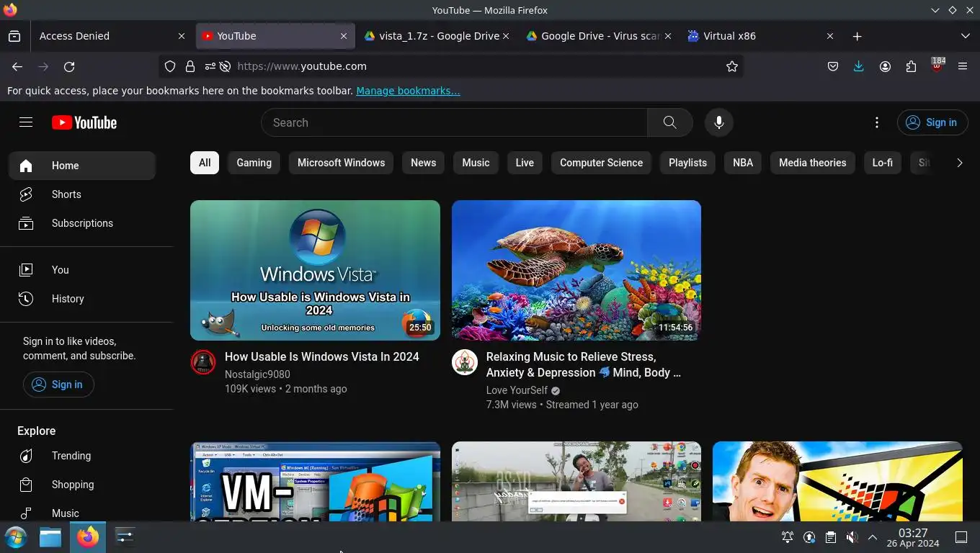The height and width of the screenshot is (553, 980).
Task: Show hidden system tray icons
Action: (873, 537)
